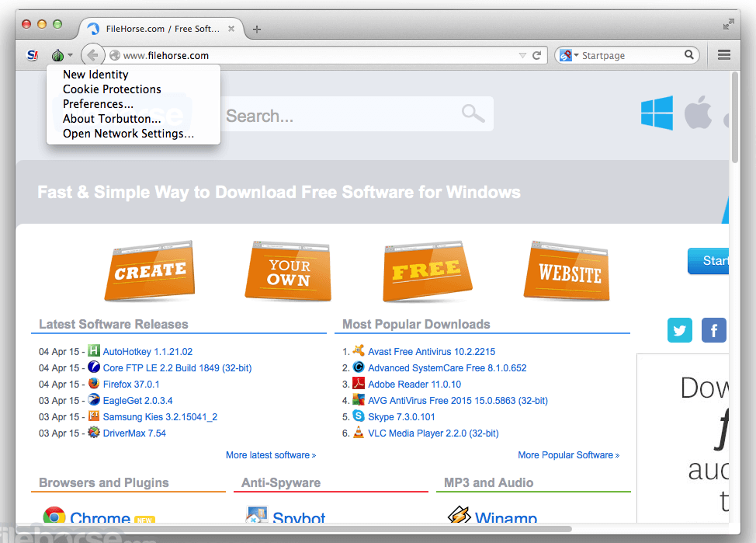Click the Adobe Reader red icon
Screen dimensions: 756x543
pos(359,383)
